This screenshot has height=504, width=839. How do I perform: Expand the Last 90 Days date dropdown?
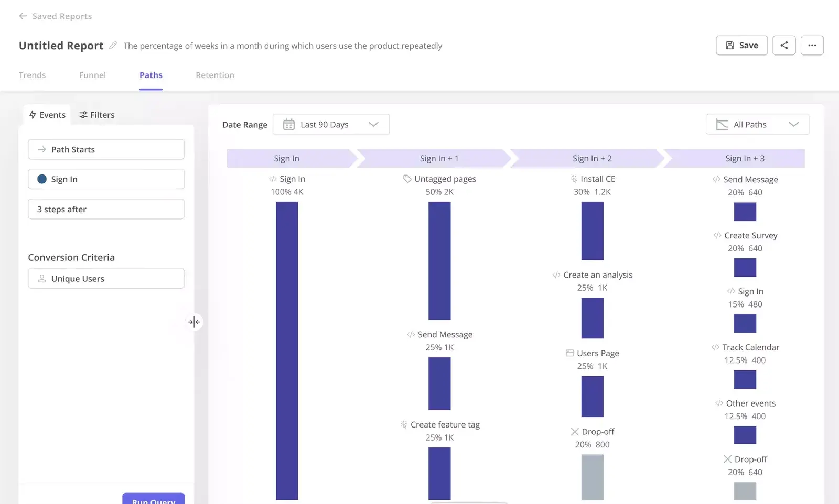point(331,125)
